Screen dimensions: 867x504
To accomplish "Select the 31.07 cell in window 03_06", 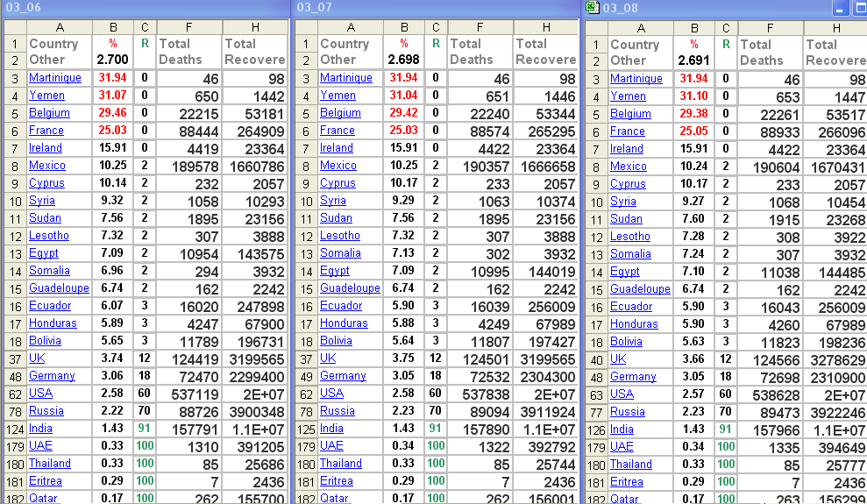I will pyautogui.click(x=113, y=95).
